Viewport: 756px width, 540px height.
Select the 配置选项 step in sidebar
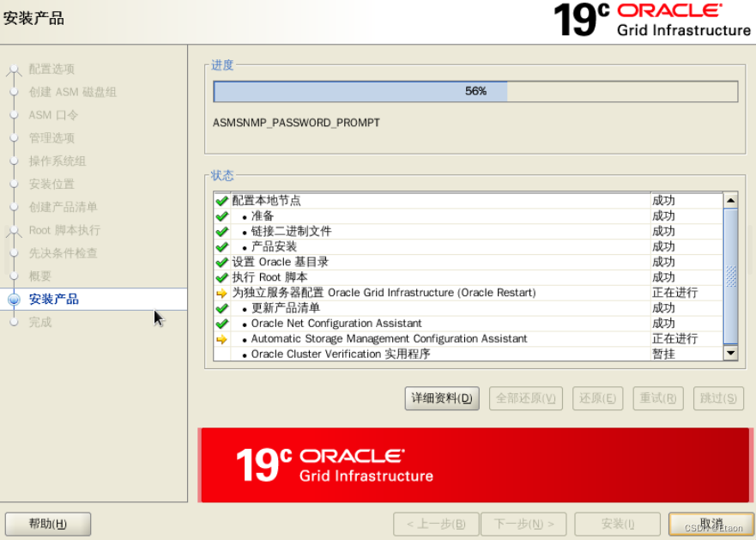pos(51,69)
